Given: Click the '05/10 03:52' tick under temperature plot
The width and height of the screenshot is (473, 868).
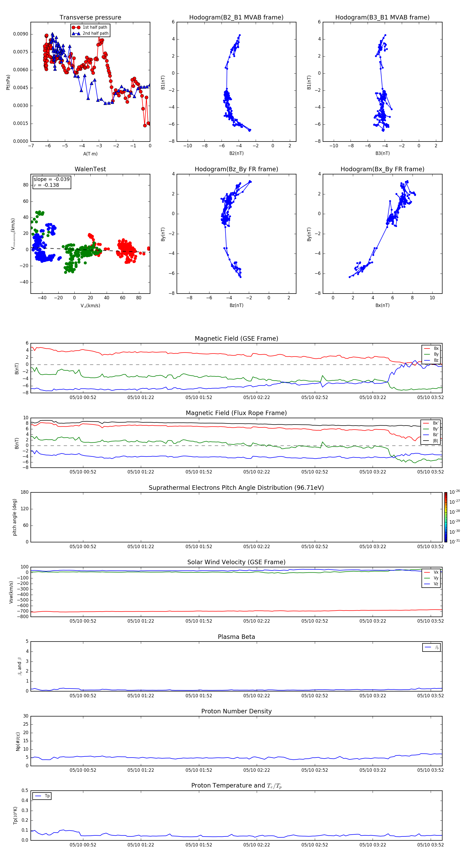Looking at the screenshot, I should click(x=430, y=845).
